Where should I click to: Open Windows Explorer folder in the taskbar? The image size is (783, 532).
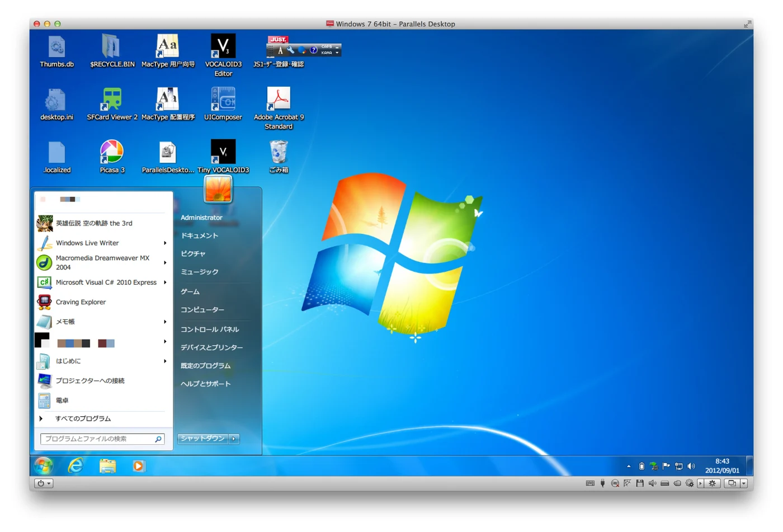(x=107, y=465)
